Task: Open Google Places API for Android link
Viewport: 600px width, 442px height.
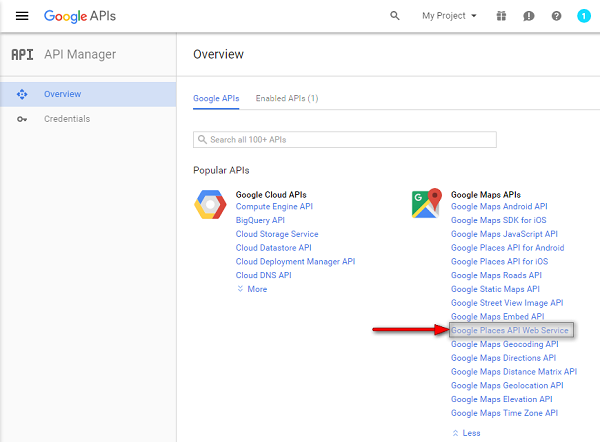Action: [507, 248]
